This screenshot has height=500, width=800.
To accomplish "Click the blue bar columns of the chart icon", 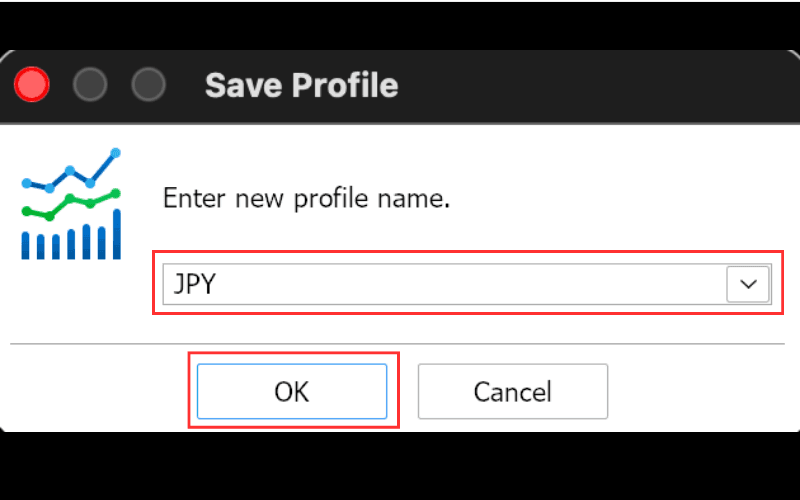I will [71, 236].
